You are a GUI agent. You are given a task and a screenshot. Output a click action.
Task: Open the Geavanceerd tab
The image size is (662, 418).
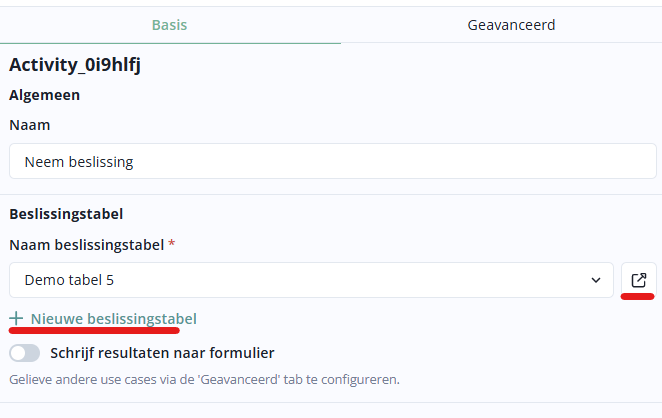click(511, 24)
